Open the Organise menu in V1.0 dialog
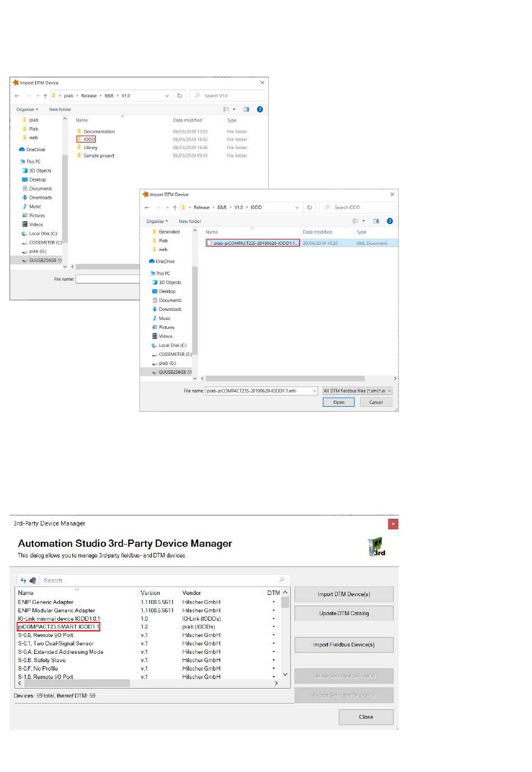 point(27,109)
